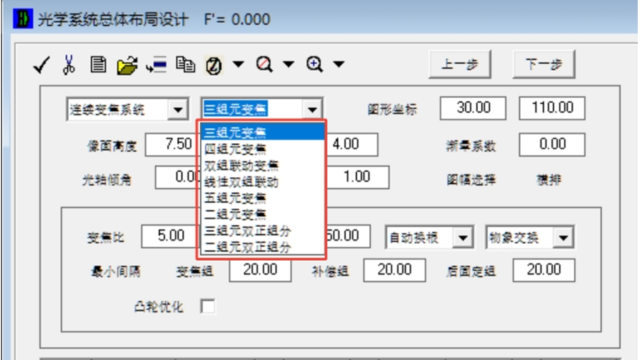The image size is (640, 360).
Task: Click the 上一步 button
Action: point(460,64)
